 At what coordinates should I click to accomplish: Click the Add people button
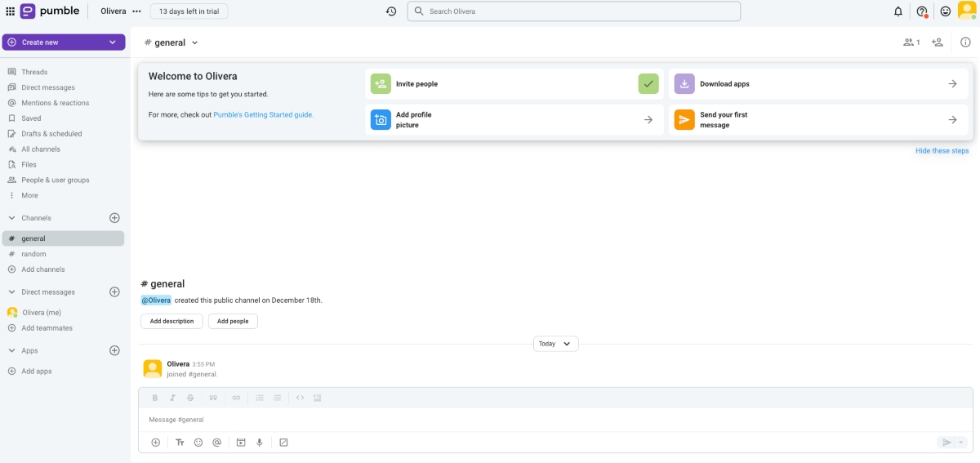pyautogui.click(x=233, y=322)
